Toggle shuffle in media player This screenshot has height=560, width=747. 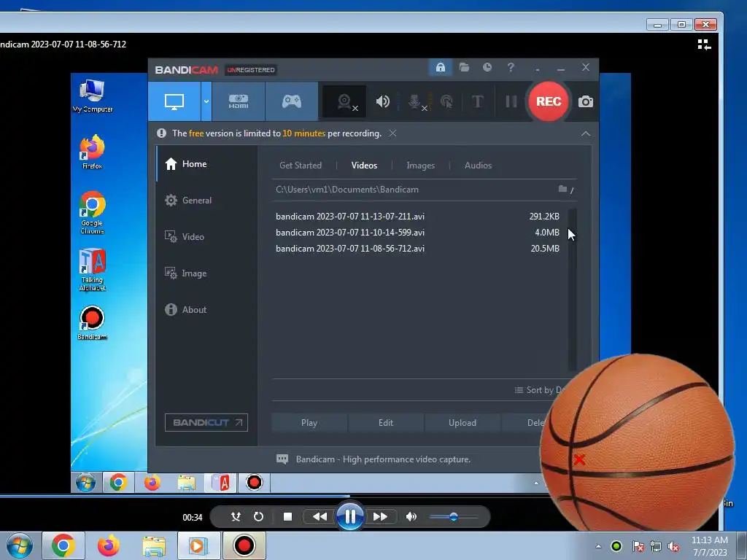(236, 517)
